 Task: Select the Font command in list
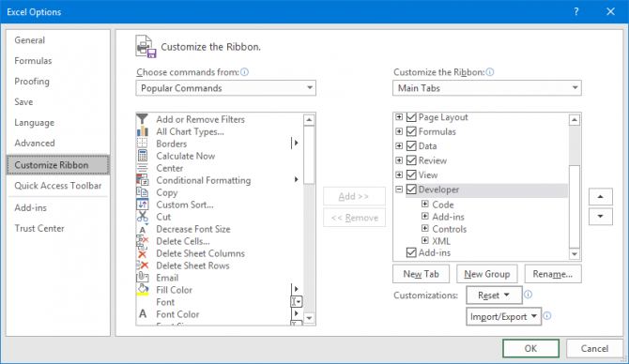point(165,302)
